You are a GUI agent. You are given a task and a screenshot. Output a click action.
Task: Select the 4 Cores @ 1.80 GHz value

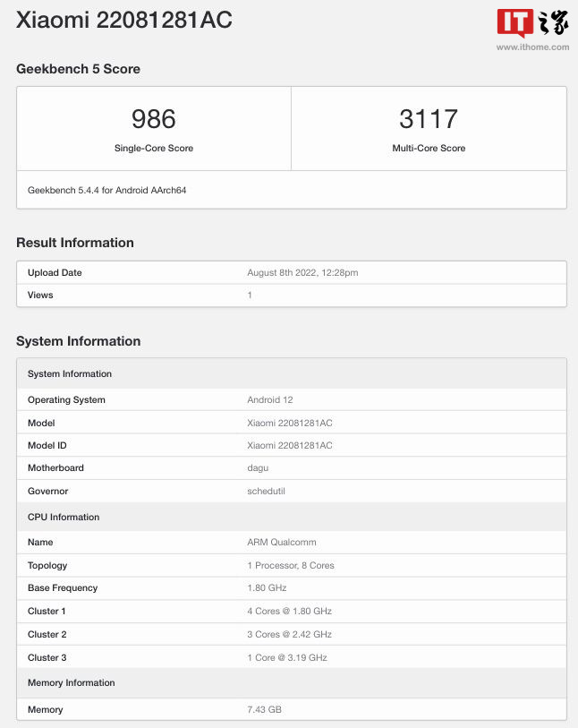290,611
